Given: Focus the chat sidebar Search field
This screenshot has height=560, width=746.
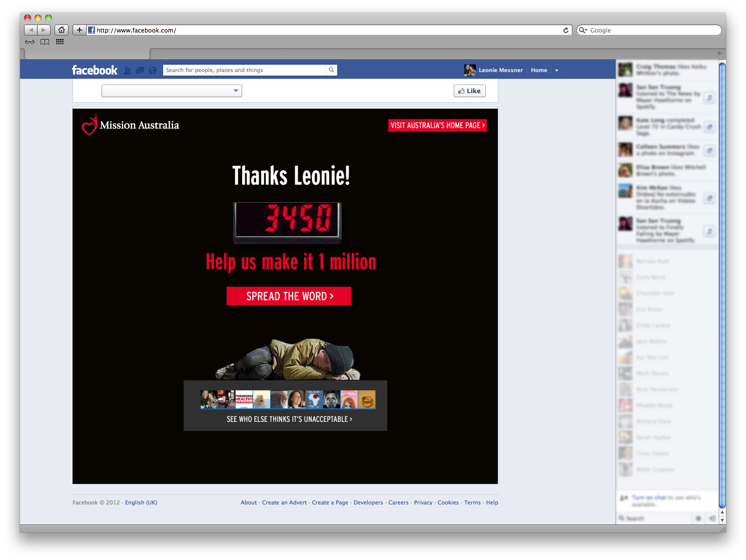Looking at the screenshot, I should click(x=654, y=518).
